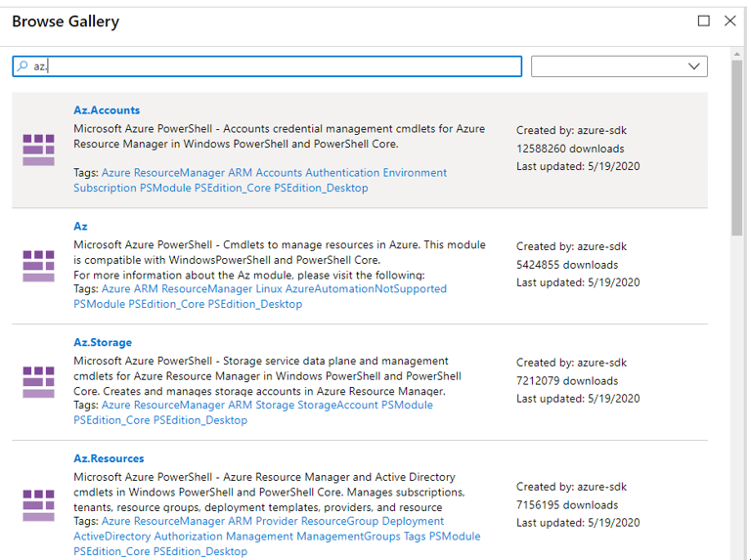Click the search magnifier icon
The image size is (751, 560).
click(22, 66)
